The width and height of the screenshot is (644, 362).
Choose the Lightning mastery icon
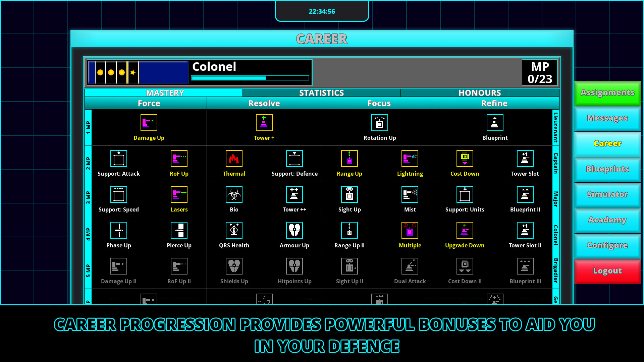point(410,158)
